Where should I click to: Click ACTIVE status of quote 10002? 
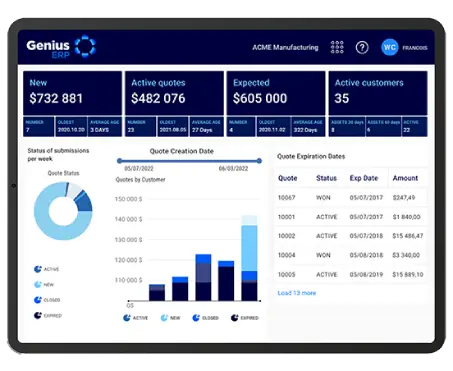327,236
